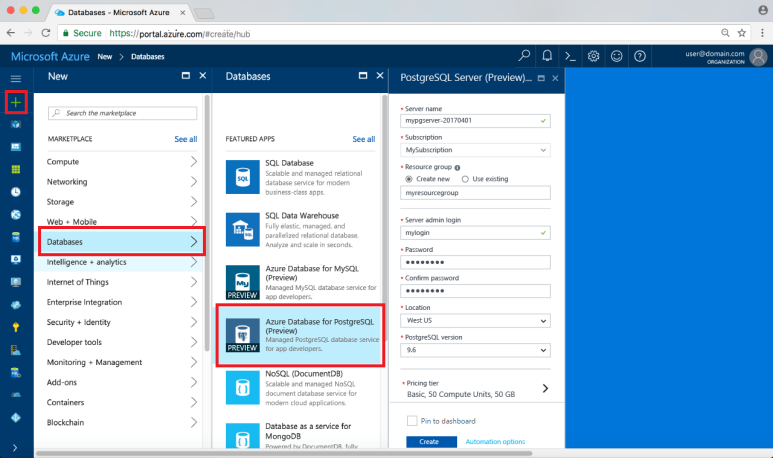Open the PostgreSQL version dropdown
Viewport: 773px width, 458px height.
[x=475, y=350]
